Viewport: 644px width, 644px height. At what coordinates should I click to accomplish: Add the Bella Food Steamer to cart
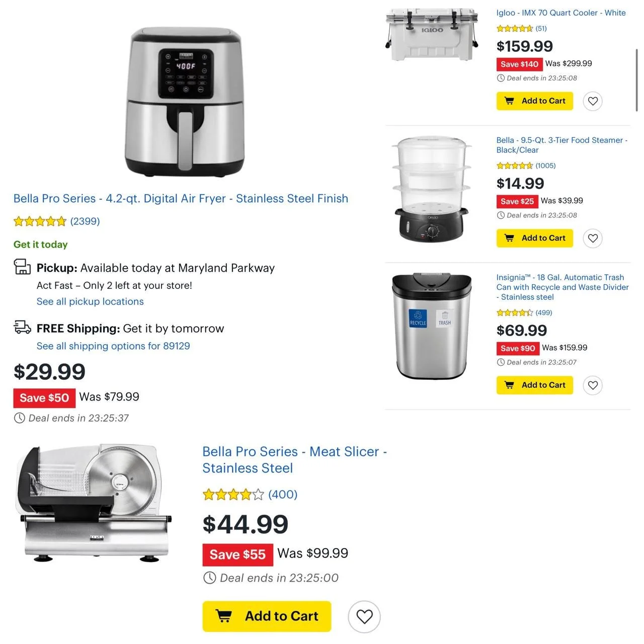coord(534,238)
